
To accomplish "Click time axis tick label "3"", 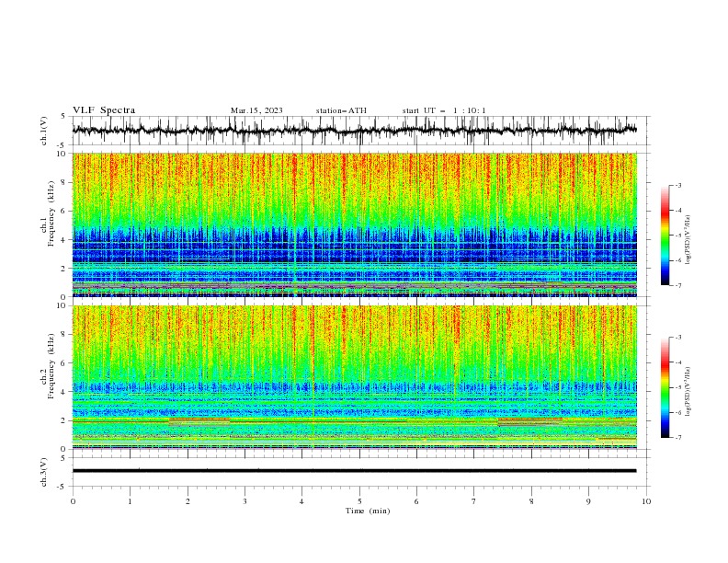I will tap(245, 501).
